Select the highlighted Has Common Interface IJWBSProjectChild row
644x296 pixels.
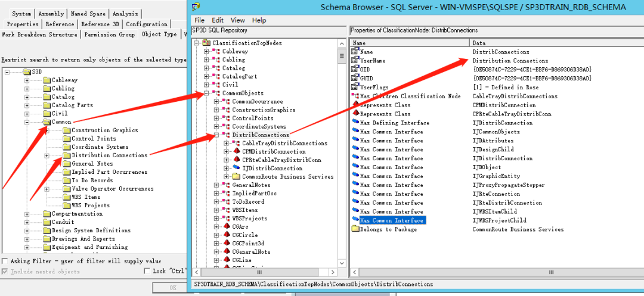392,220
